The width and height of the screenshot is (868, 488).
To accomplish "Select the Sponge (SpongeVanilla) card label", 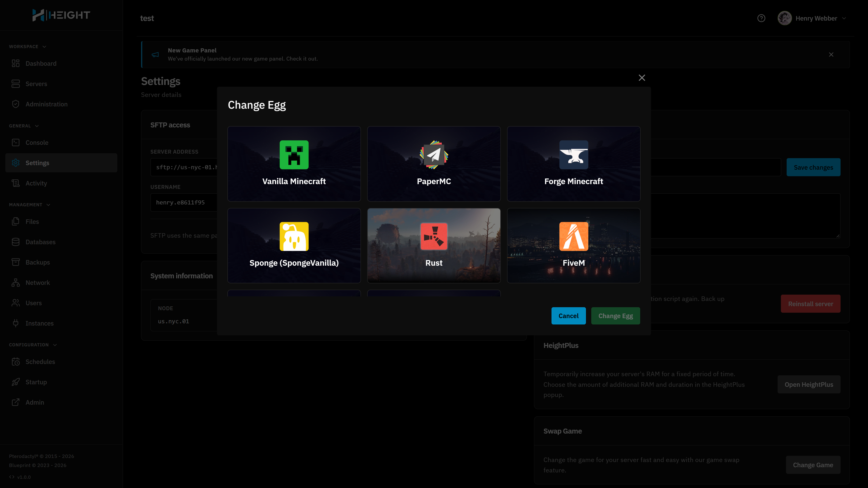I will point(294,263).
